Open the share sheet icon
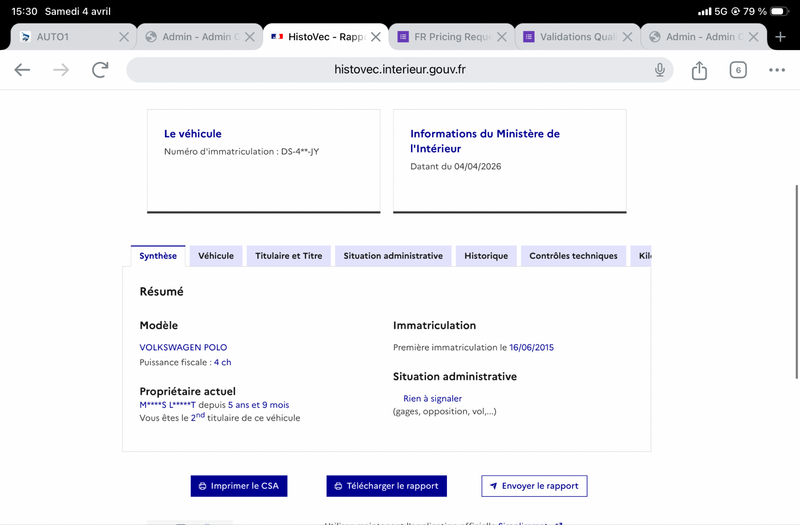800x525 pixels. click(699, 70)
